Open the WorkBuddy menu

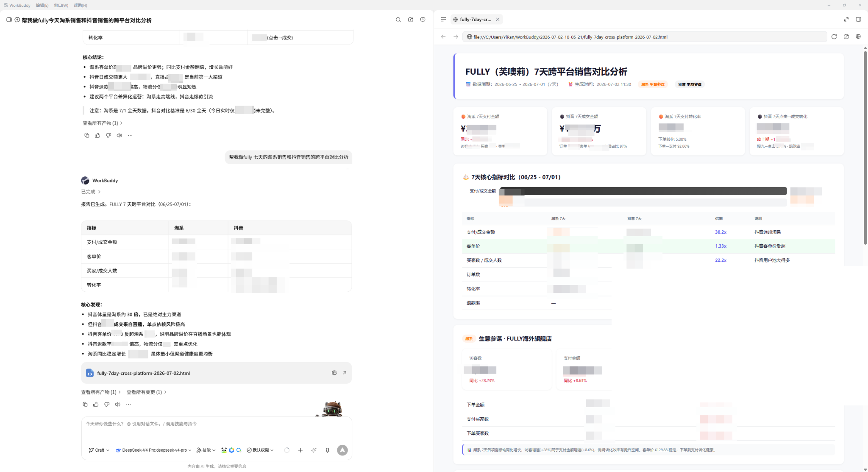17,5
